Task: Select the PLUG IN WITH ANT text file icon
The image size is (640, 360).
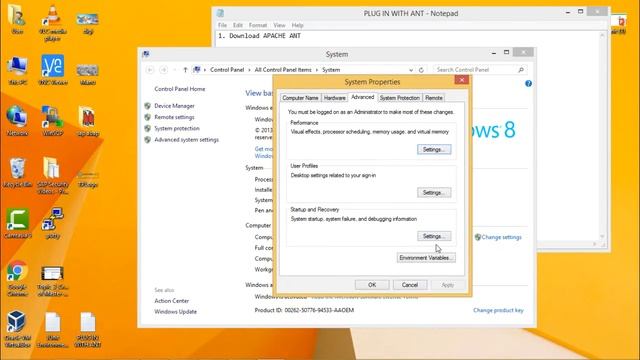Action: click(x=88, y=330)
